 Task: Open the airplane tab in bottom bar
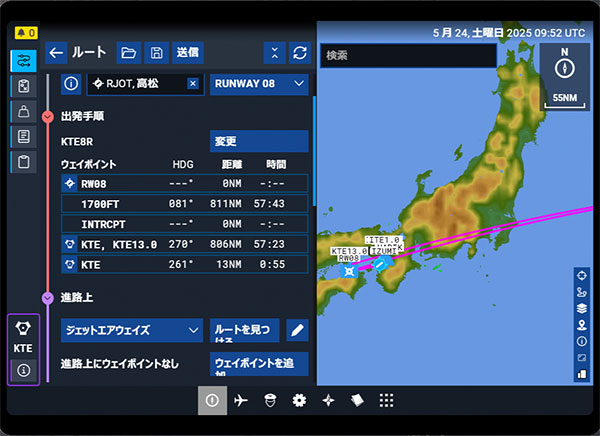tap(241, 400)
